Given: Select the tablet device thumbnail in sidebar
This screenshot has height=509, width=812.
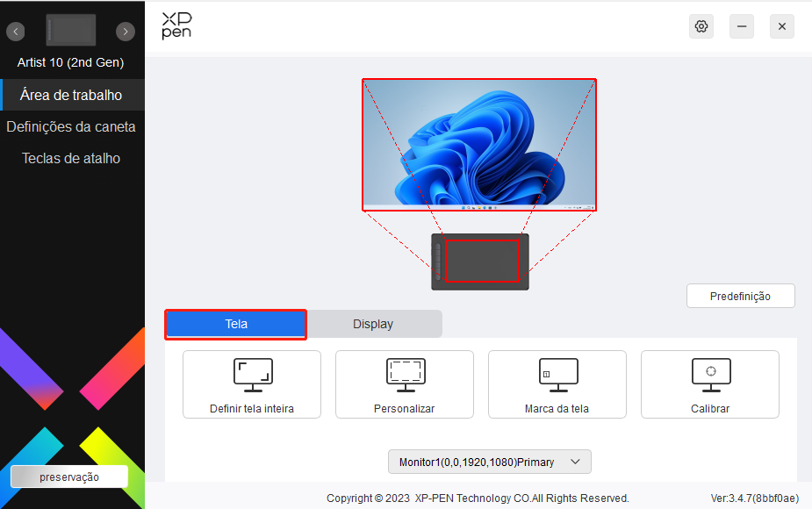Looking at the screenshot, I should point(71,31).
